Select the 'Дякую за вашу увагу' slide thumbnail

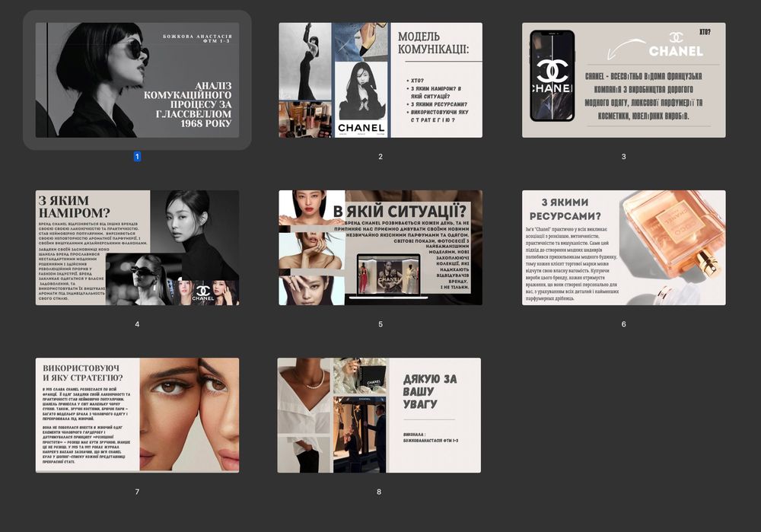coord(379,415)
